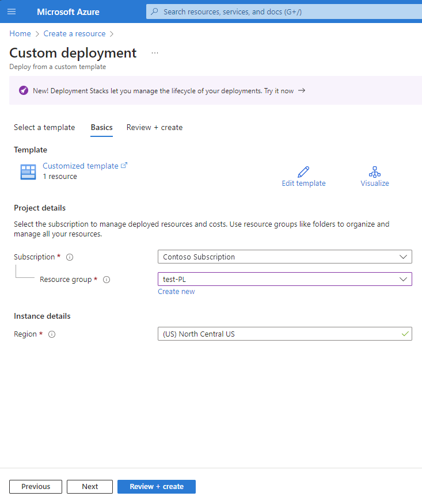Click the Create new resource group link
The width and height of the screenshot is (422, 504).
coord(176,291)
